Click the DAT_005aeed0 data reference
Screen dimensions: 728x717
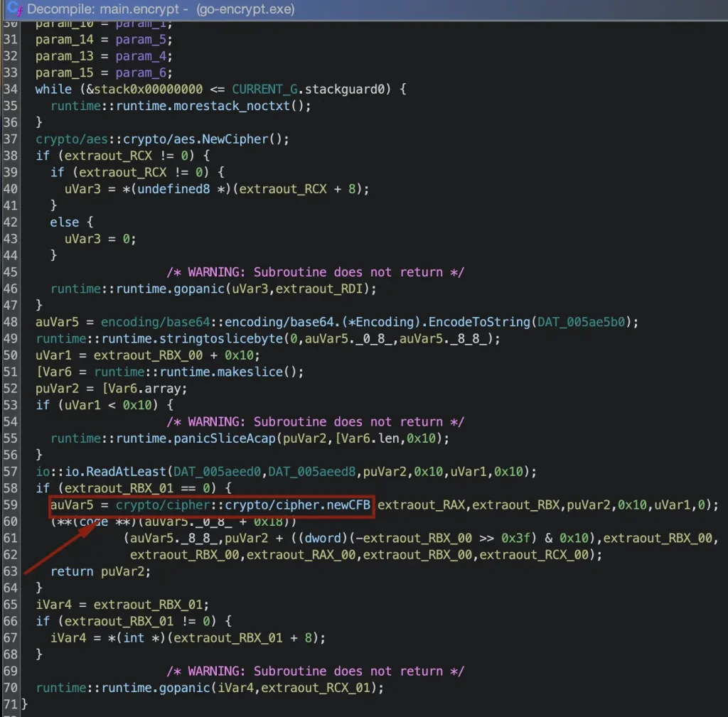[x=199, y=472]
